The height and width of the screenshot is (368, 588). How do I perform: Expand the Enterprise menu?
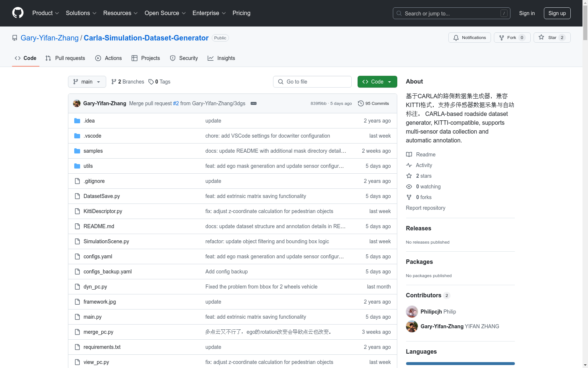pos(209,13)
